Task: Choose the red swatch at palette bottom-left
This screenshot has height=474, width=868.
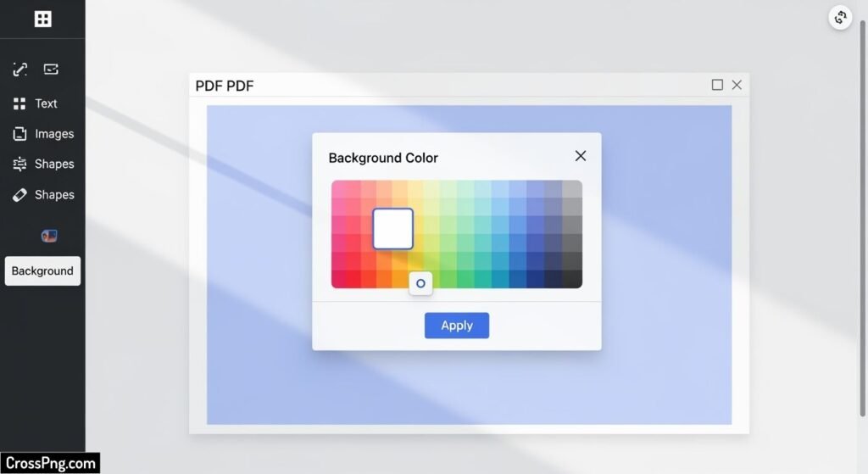Action: [339, 279]
